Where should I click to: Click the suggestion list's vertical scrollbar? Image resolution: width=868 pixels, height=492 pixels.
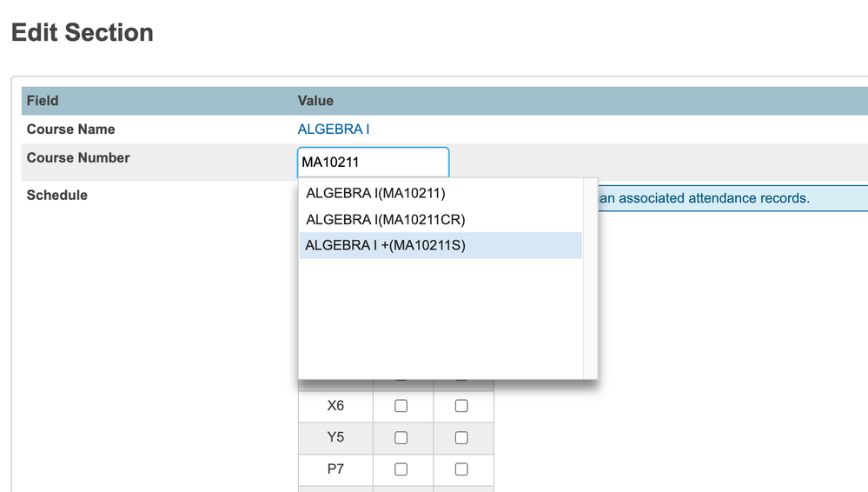pos(590,278)
